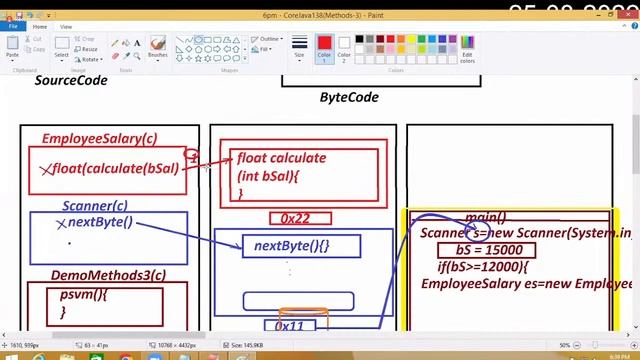
Task: Collapse the ribbon with the chevron
Action: [624, 26]
